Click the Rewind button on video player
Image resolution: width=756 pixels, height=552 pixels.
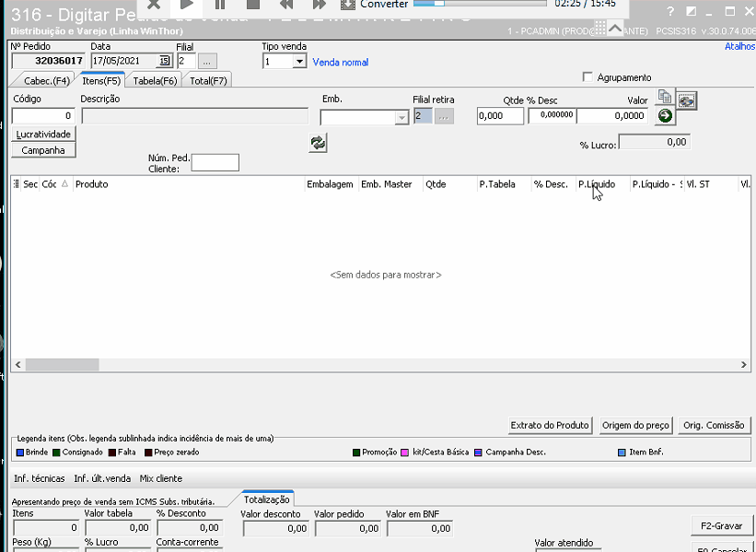click(286, 5)
